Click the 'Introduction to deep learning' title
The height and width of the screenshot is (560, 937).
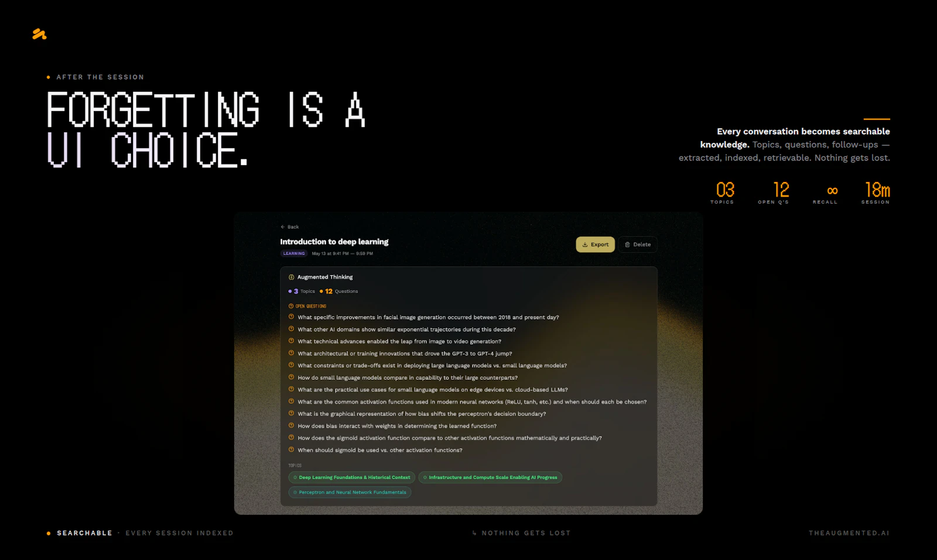(334, 242)
